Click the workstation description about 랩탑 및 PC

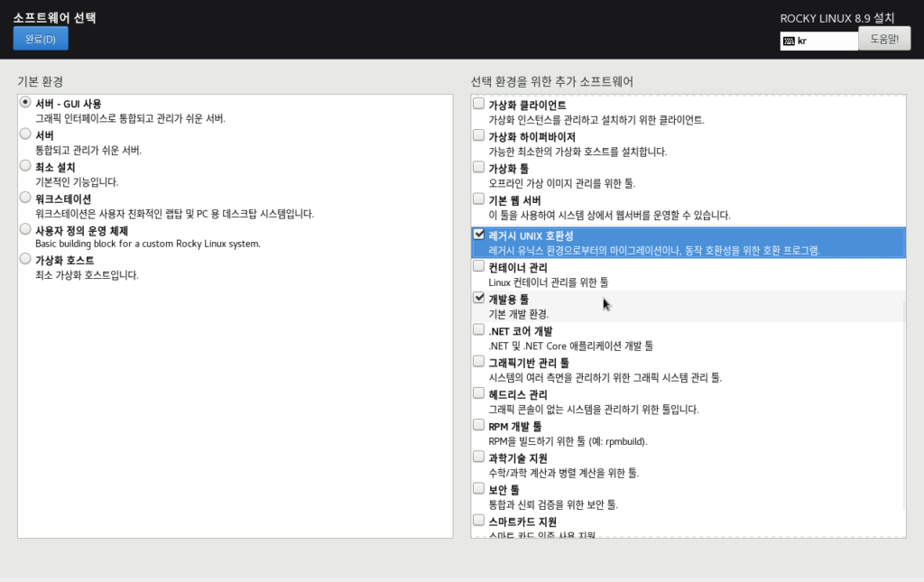174,214
